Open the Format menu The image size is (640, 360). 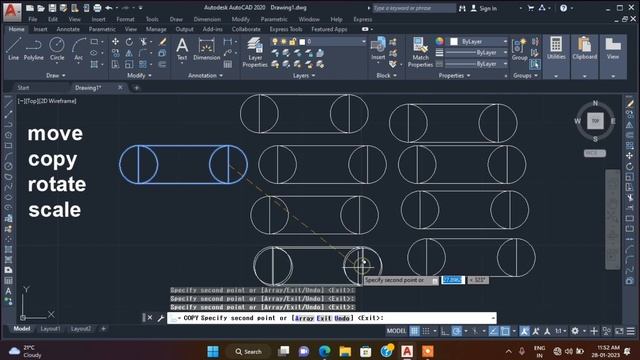[125, 19]
